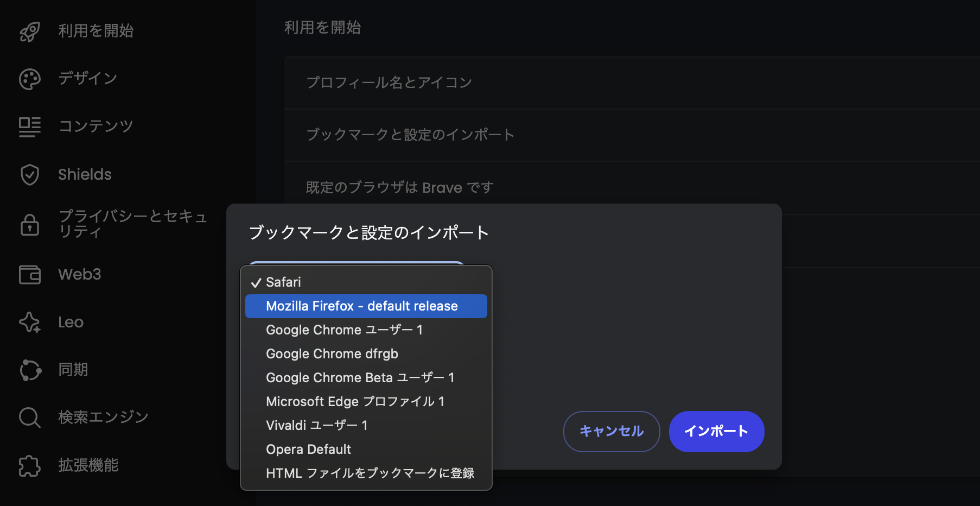980x506 pixels.
Task: Select Opera Default option
Action: pyautogui.click(x=366, y=450)
